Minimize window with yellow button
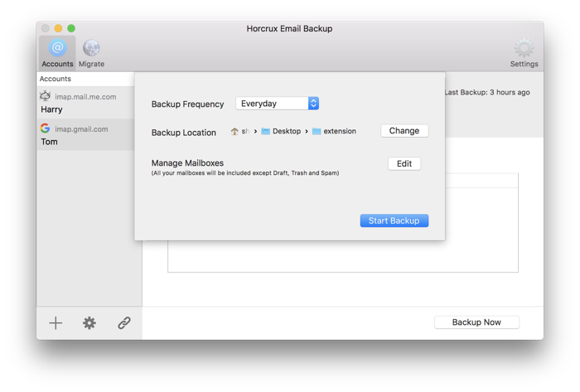This screenshot has width=580, height=392. 58,28
